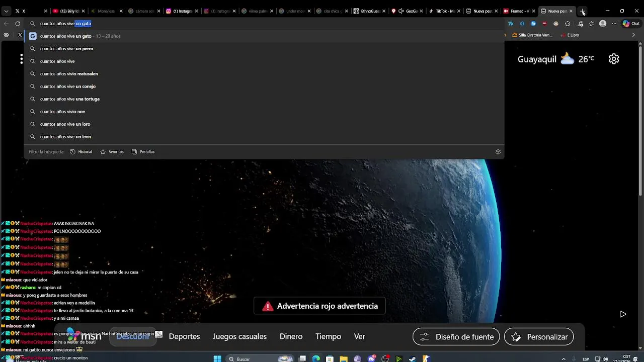644x362 pixels.
Task: Switch to the Framed tab
Action: click(x=519, y=11)
